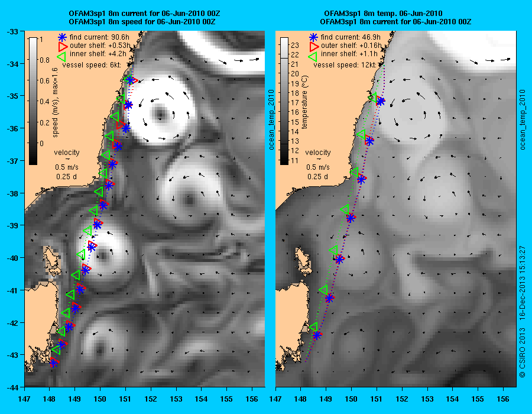Click the -38 latitude axis label
Image resolution: width=532 pixels, height=414 pixels.
12,193
